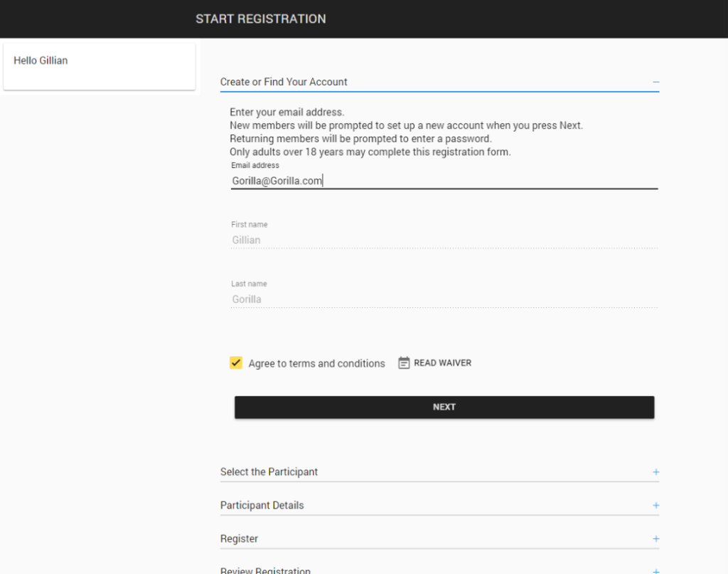The width and height of the screenshot is (728, 574).
Task: Click the plus icon beside Participant Details
Action: (x=655, y=506)
